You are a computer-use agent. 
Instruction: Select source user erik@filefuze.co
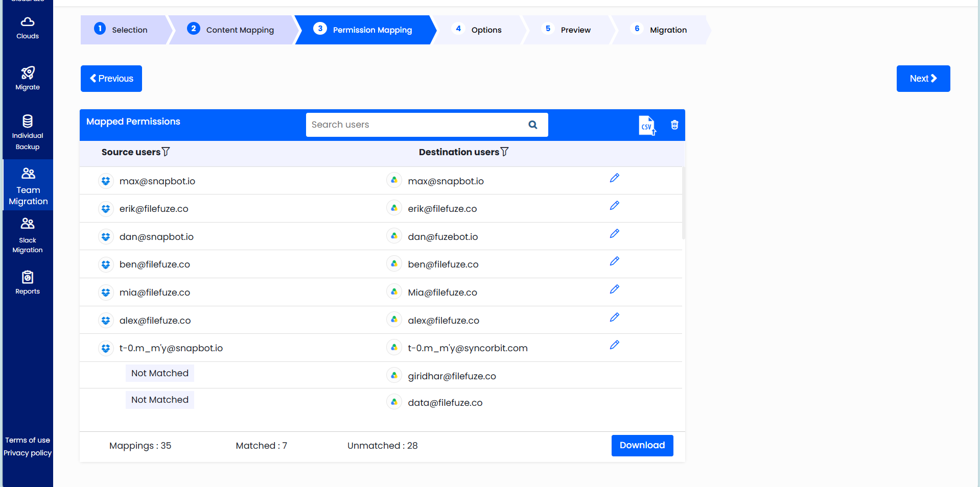pyautogui.click(x=154, y=209)
